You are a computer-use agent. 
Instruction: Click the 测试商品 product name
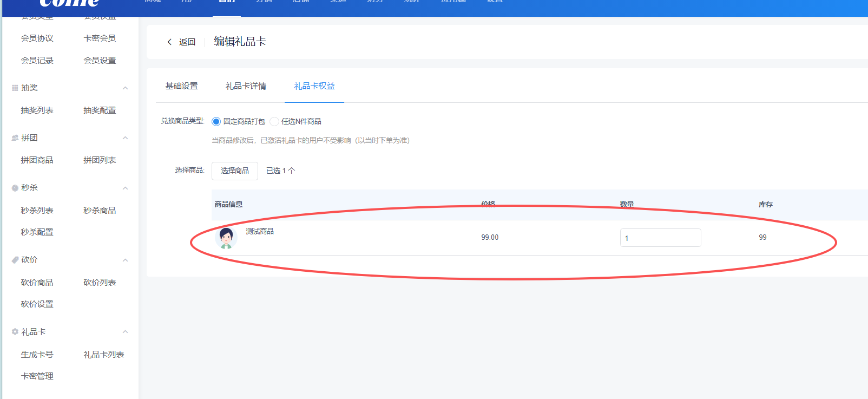coord(260,231)
